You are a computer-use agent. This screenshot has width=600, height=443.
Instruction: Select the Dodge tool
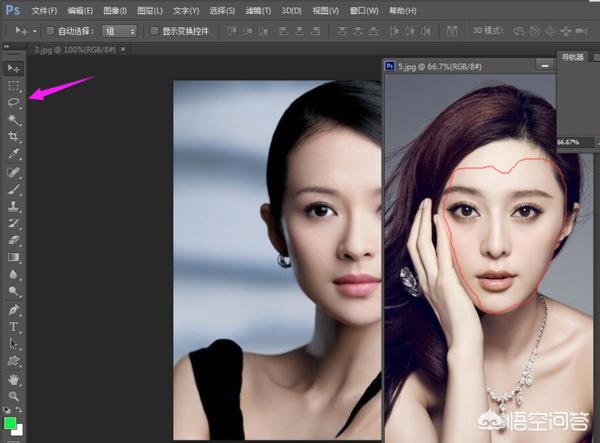point(13,292)
